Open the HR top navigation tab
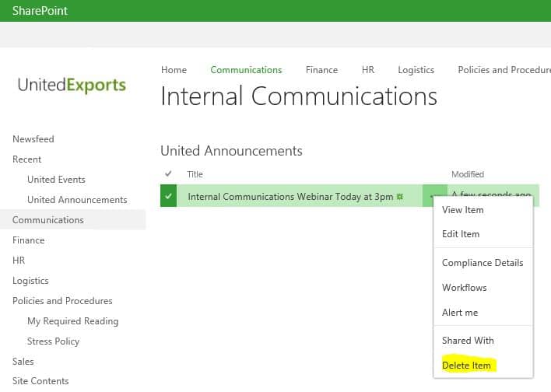The width and height of the screenshot is (551, 392). tap(368, 70)
